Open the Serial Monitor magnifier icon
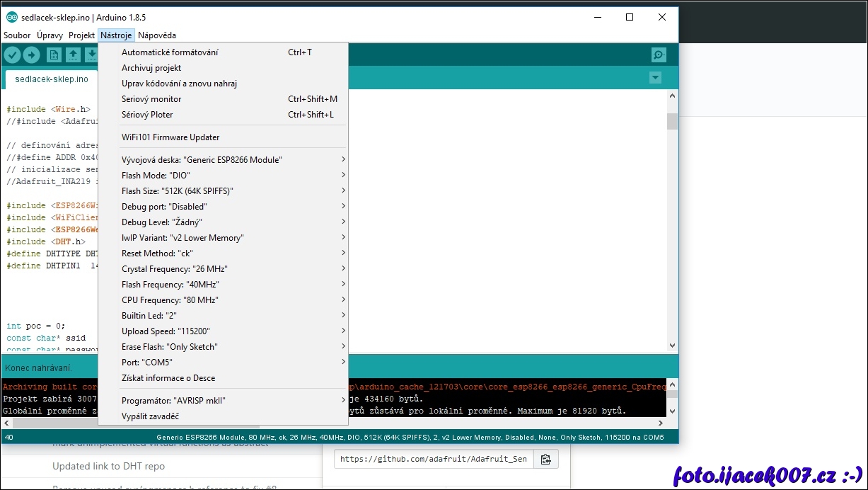868x490 pixels. pyautogui.click(x=659, y=55)
